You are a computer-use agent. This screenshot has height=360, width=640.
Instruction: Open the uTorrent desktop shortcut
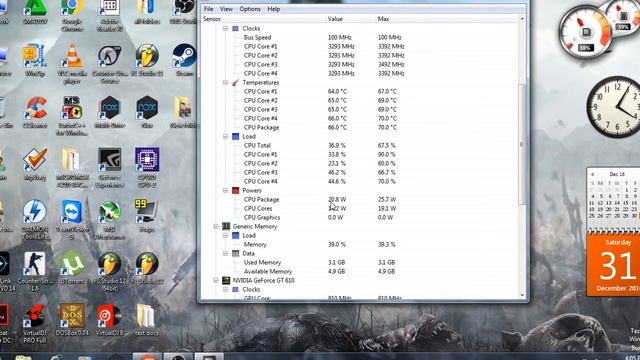click(x=72, y=267)
